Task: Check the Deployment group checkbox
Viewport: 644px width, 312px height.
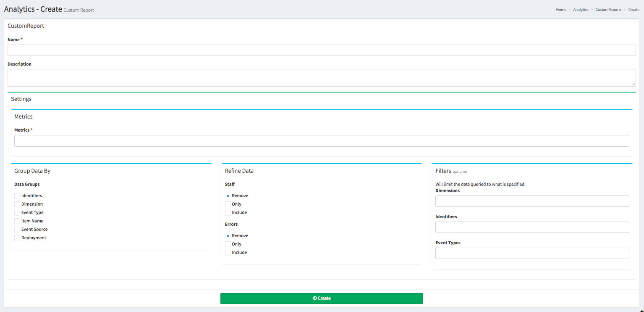Action: 17,238
